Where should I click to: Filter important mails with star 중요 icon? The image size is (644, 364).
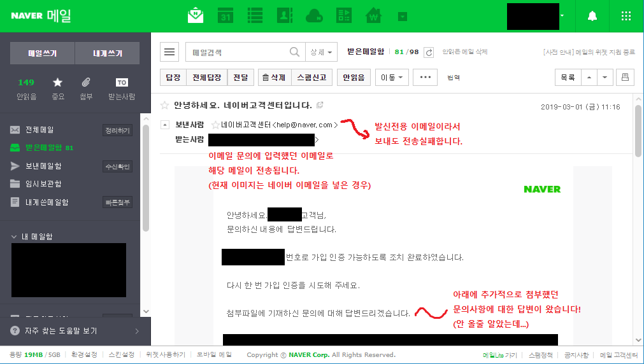click(57, 88)
